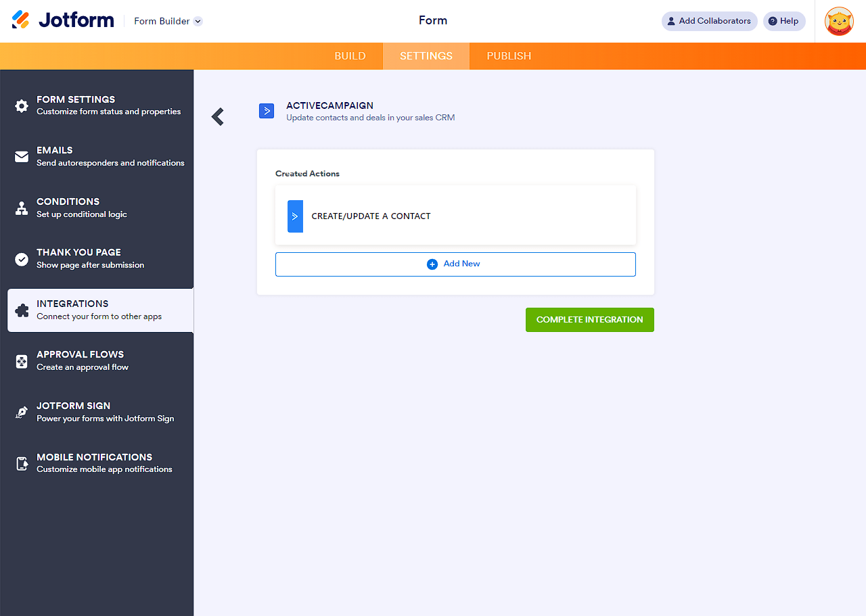The image size is (866, 616).
Task: Select Integrations in the sidebar
Action: [x=100, y=310]
